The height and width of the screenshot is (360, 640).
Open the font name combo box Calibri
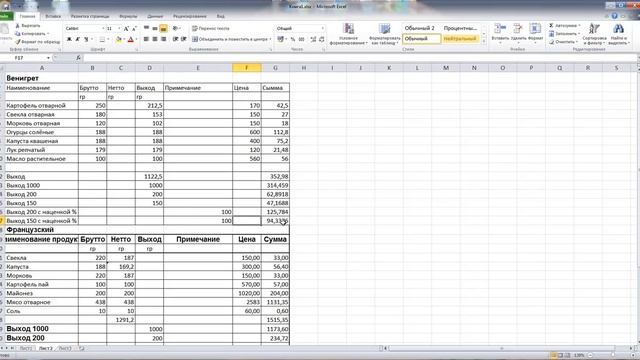click(x=84, y=29)
